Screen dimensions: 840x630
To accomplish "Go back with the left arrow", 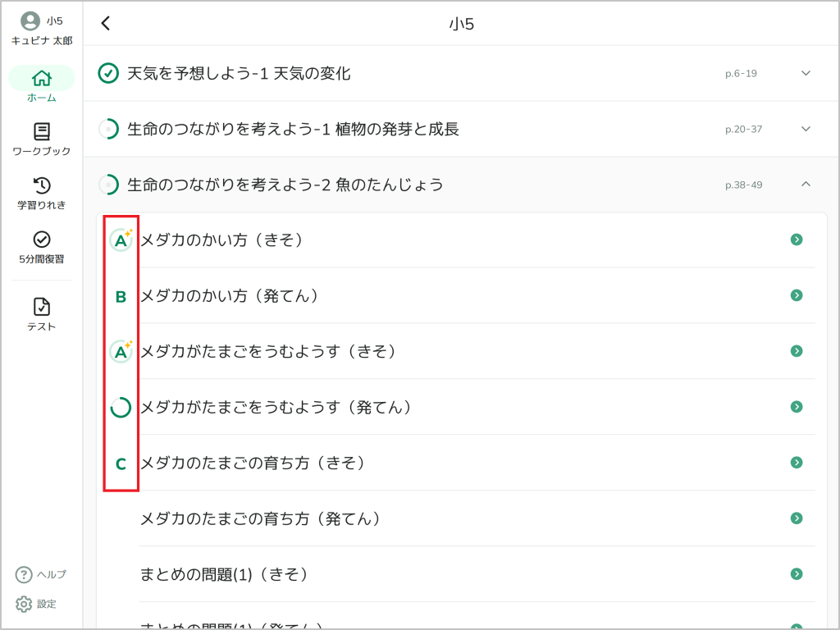I will [106, 23].
